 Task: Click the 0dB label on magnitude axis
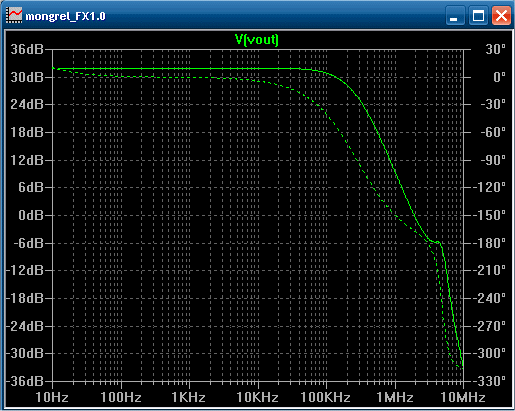pyautogui.click(x=31, y=215)
